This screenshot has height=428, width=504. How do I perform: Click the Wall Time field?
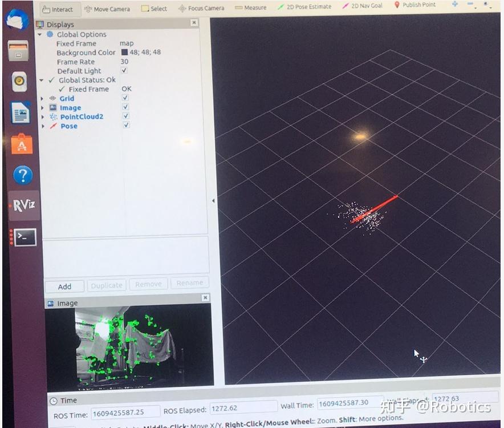[350, 403]
